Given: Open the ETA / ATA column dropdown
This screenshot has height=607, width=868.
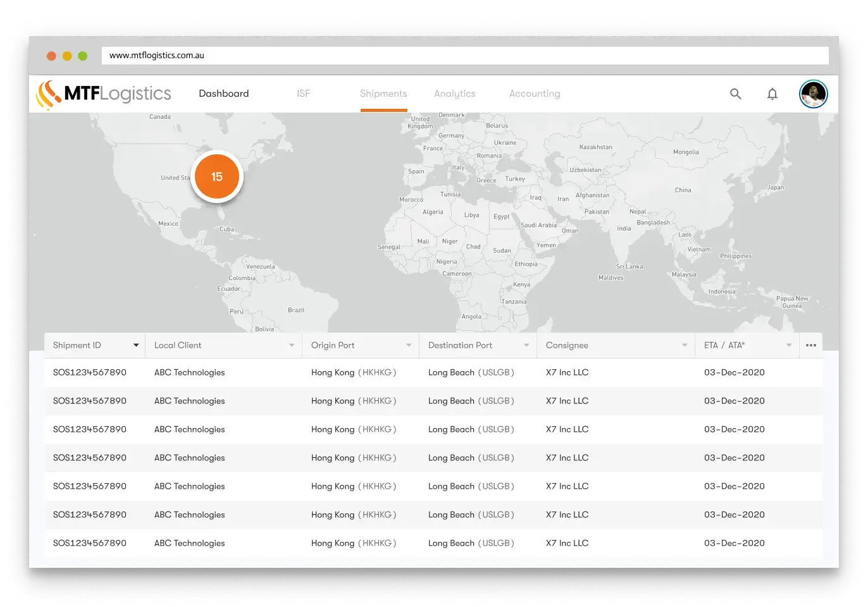Looking at the screenshot, I should click(789, 345).
